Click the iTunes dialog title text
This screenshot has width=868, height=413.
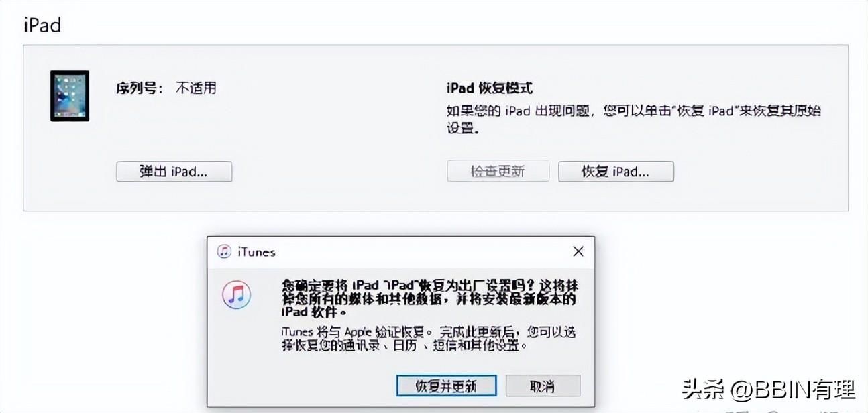256,252
